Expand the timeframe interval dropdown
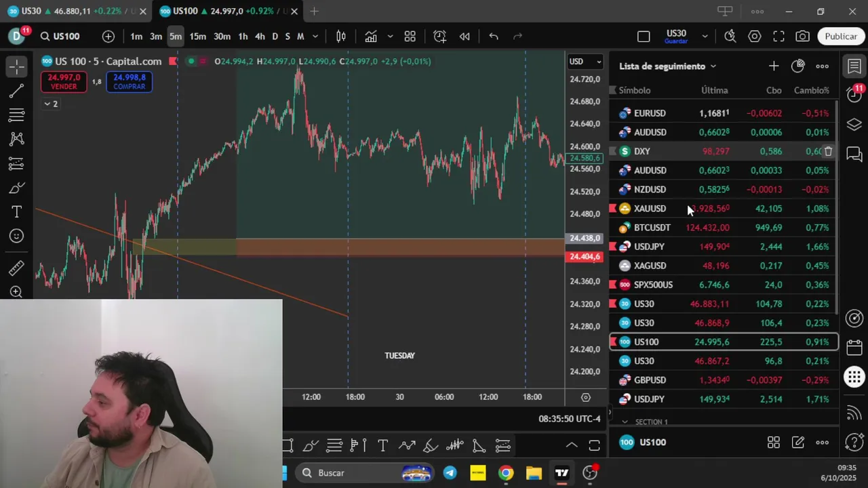 (x=315, y=37)
